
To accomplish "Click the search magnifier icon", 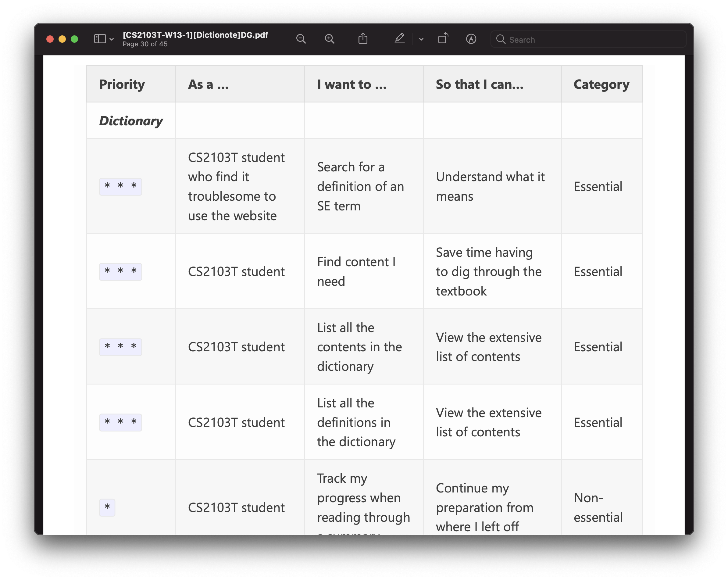I will (x=500, y=40).
